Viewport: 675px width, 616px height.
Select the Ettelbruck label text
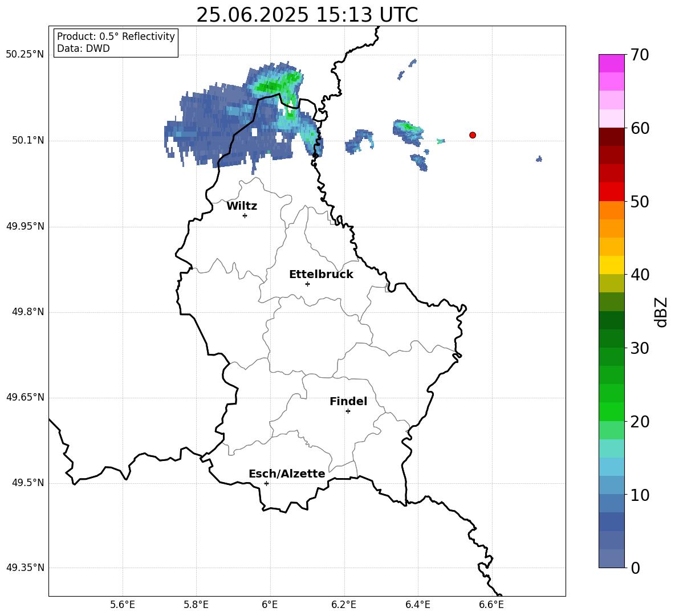(321, 275)
